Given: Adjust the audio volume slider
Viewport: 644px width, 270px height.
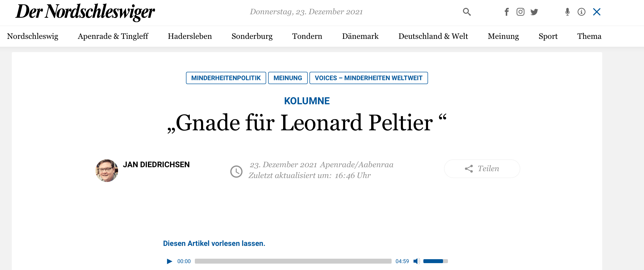Looking at the screenshot, I should [x=435, y=261].
